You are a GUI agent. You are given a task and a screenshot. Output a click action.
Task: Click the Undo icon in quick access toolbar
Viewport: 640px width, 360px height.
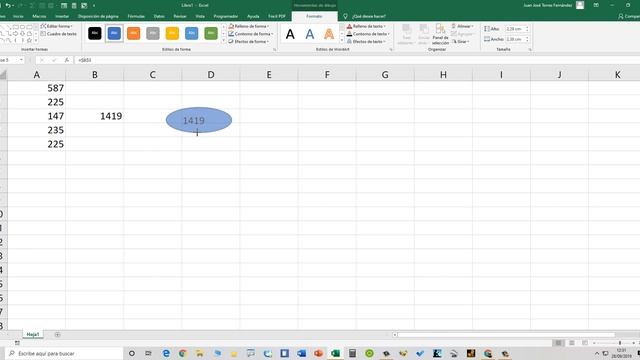tap(7, 5)
